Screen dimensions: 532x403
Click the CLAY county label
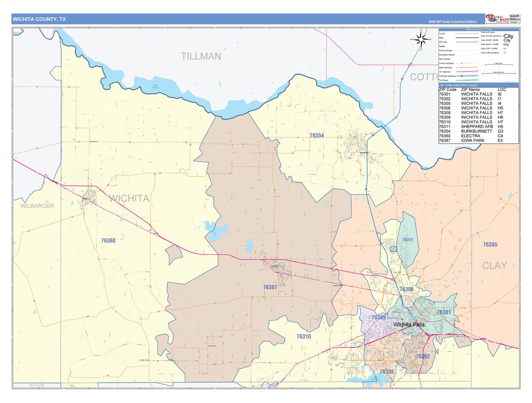tap(494, 265)
